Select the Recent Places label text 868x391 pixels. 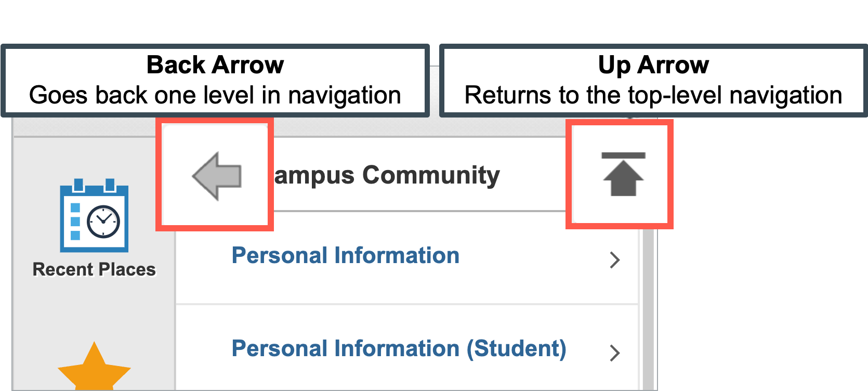coord(94,269)
